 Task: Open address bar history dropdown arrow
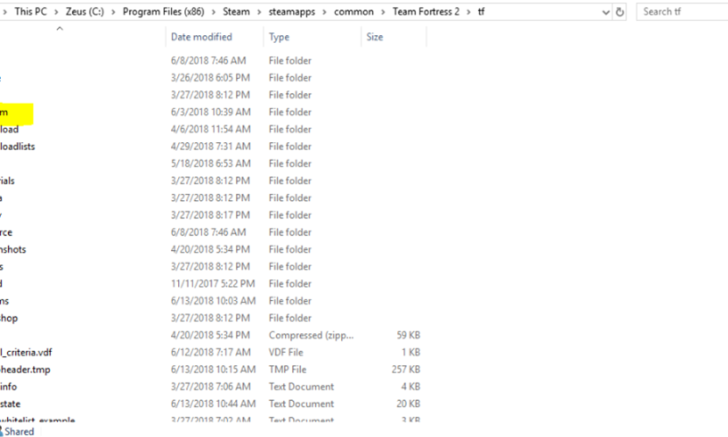pyautogui.click(x=605, y=13)
